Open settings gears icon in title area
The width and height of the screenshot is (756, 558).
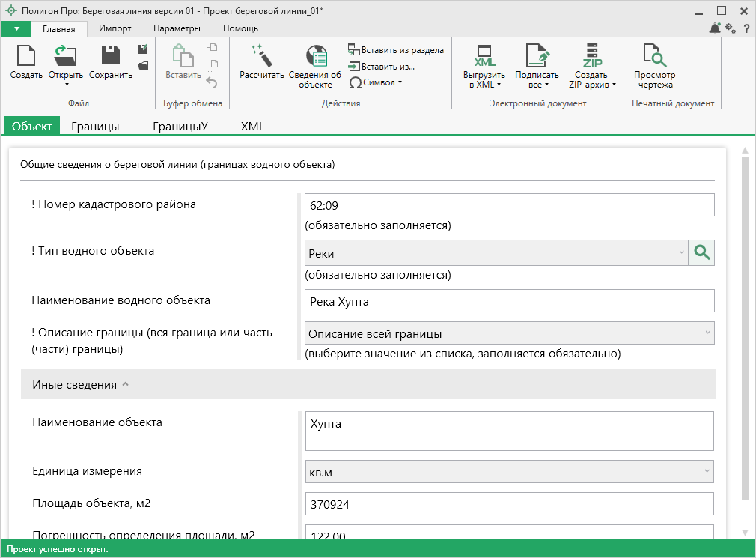click(731, 28)
